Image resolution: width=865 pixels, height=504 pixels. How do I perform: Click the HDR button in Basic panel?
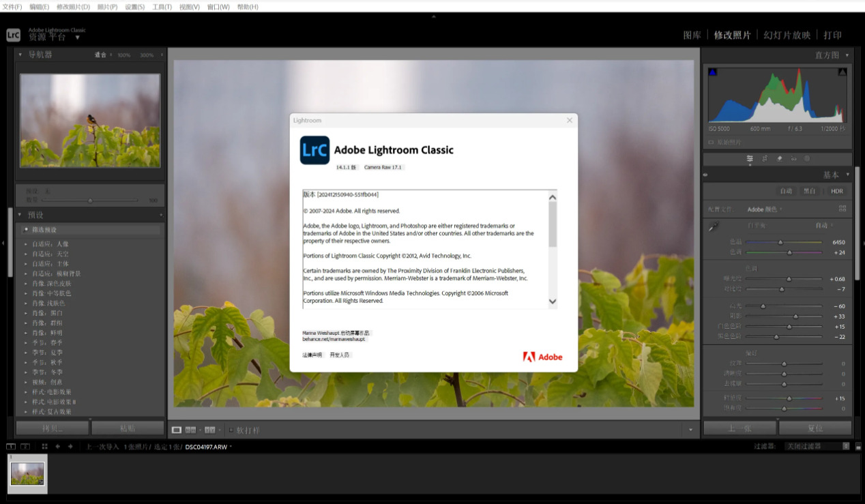836,192
